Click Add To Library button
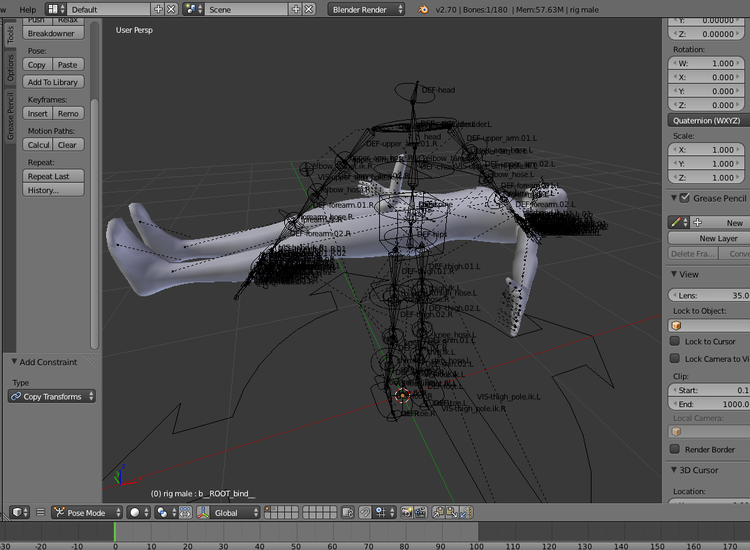This screenshot has width=750, height=550. click(53, 82)
